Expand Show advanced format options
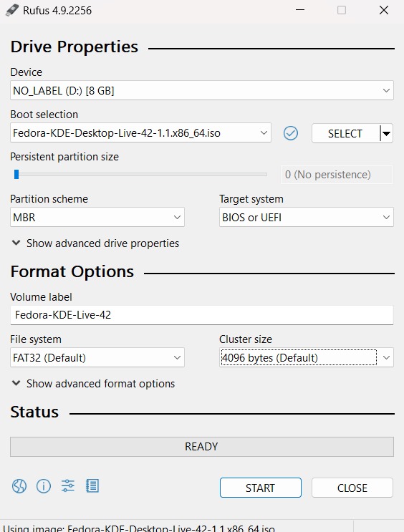This screenshot has width=404, height=532. (x=93, y=383)
